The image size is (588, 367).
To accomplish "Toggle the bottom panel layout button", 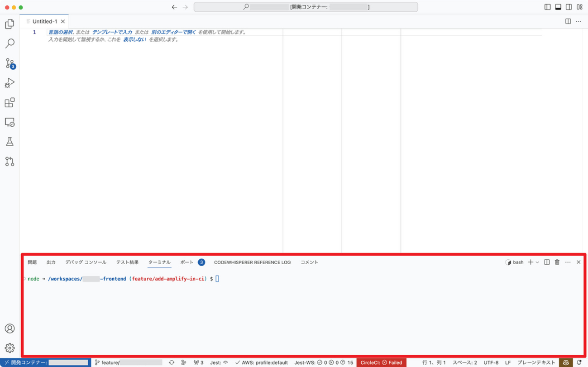I will click(x=558, y=7).
